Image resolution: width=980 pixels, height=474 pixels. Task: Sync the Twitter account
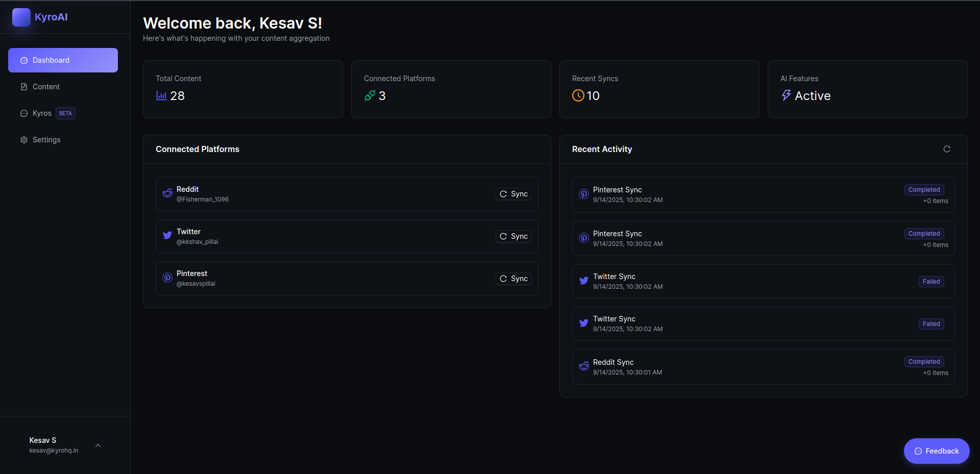513,236
